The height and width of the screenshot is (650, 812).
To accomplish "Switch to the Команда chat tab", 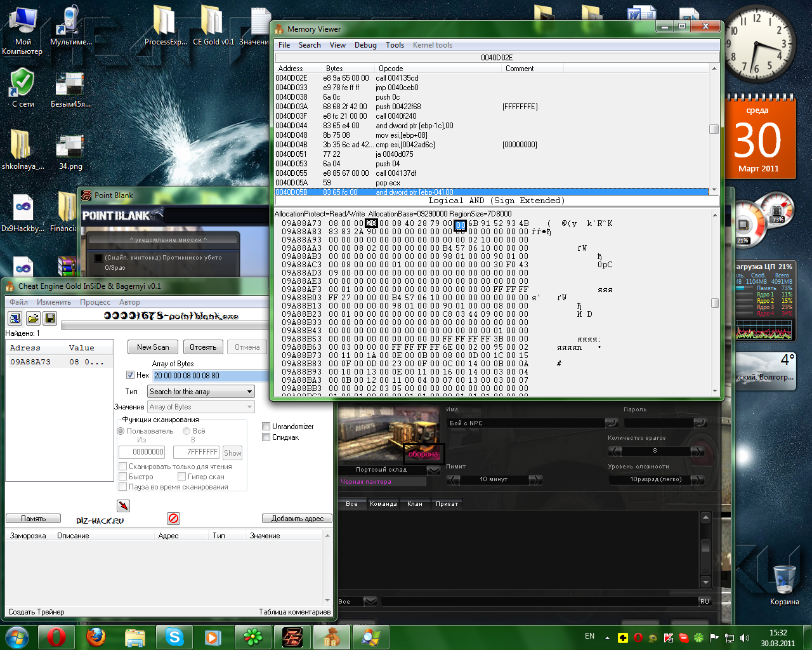I will coord(383,504).
